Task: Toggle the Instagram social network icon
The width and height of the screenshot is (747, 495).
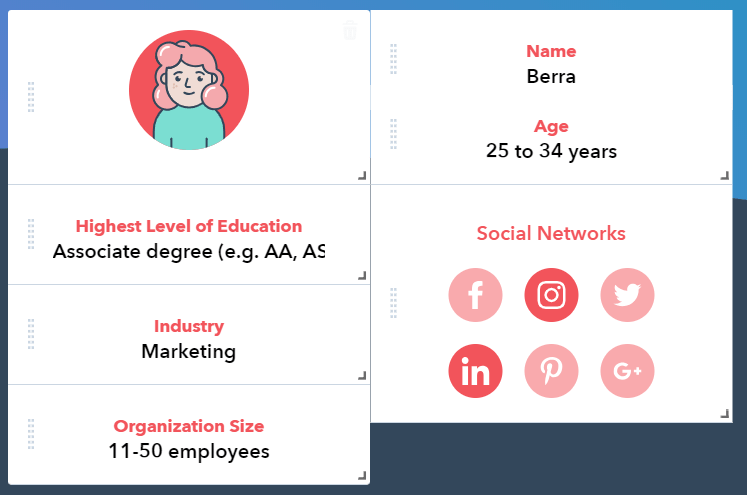Action: pos(551,295)
